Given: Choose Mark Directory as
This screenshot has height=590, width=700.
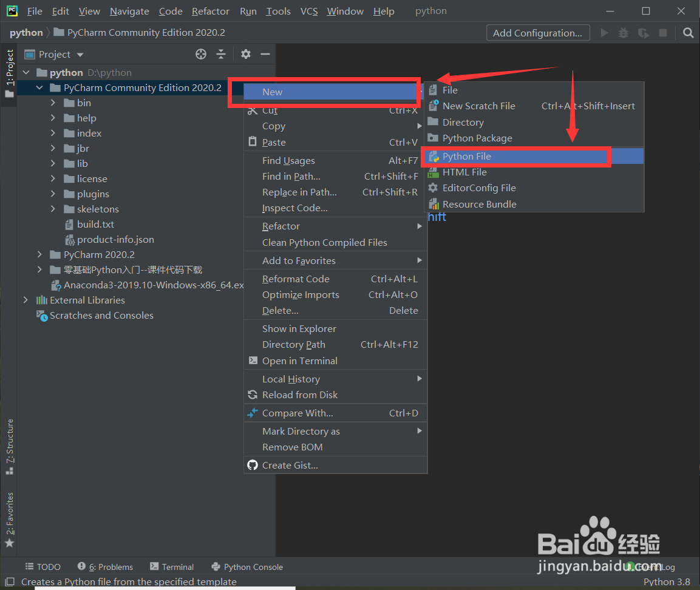Looking at the screenshot, I should click(x=335, y=431).
